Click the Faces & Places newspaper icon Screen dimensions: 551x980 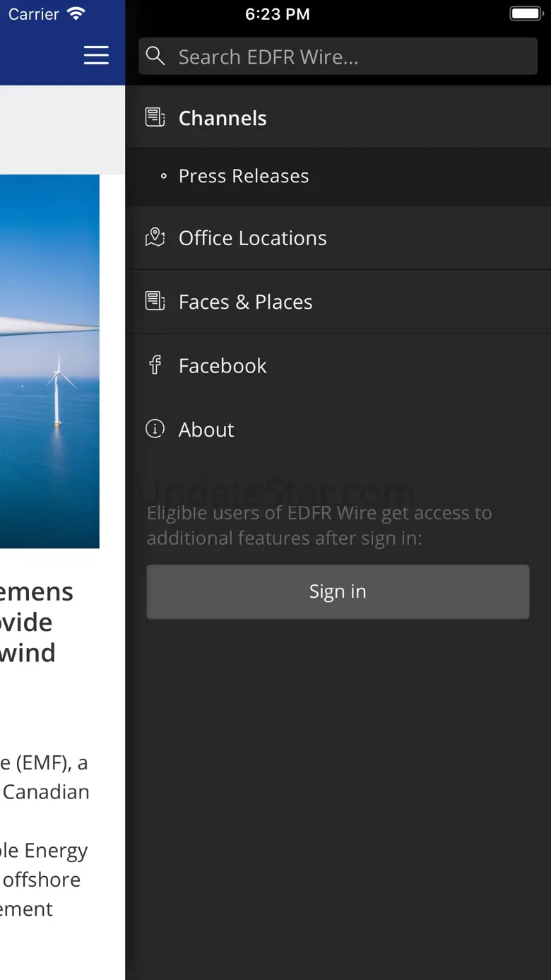tap(155, 301)
